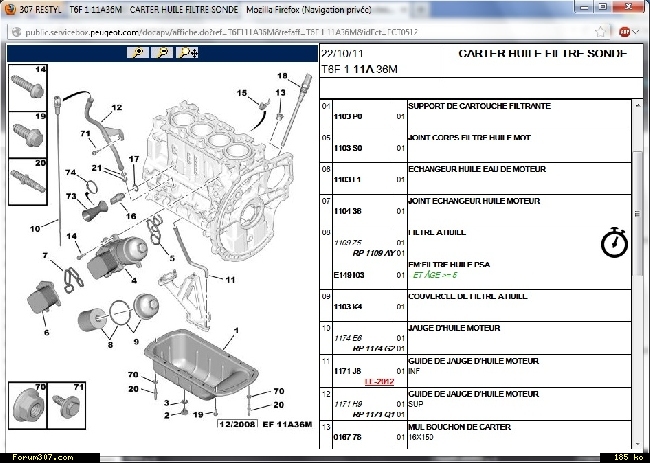Click date stamp '12/2008' under diagram
650x463 pixels.
tap(238, 424)
